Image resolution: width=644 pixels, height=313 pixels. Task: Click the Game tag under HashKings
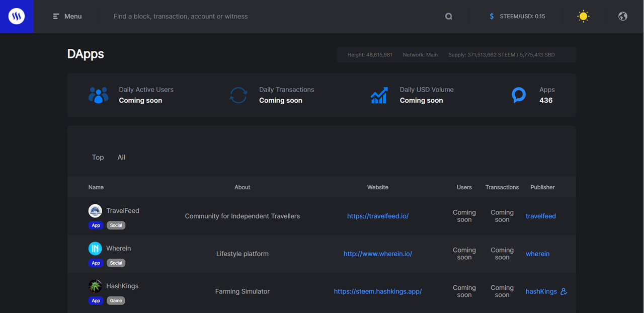point(116,301)
